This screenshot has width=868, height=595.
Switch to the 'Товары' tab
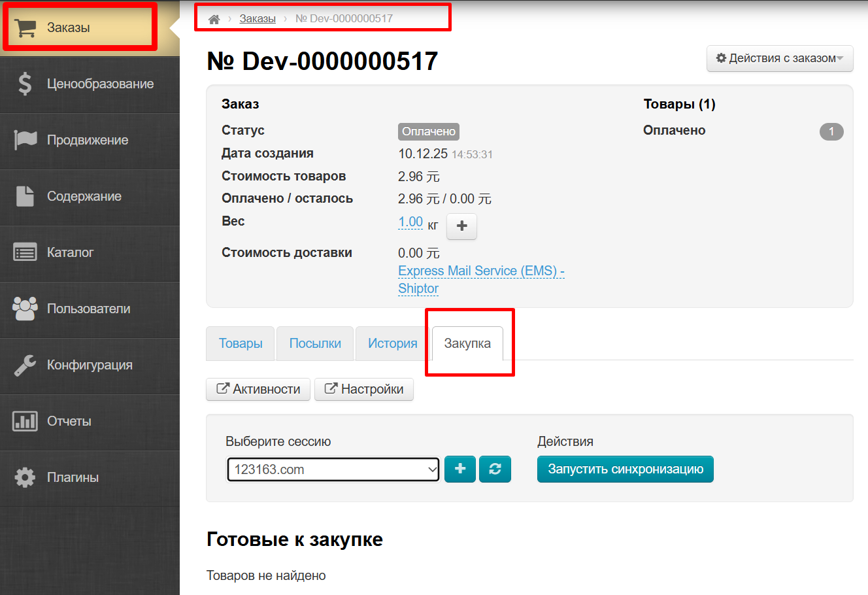click(x=241, y=343)
